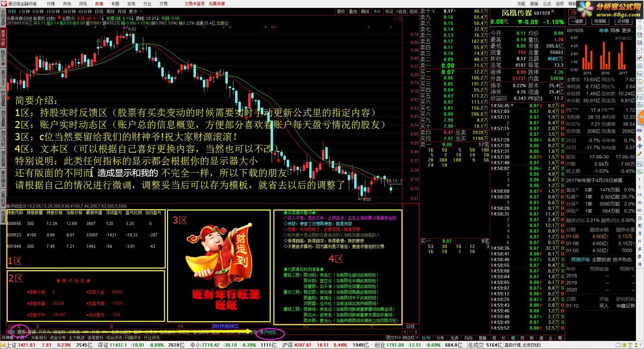Click the 2017/10/24 date marker on timeline

click(x=225, y=326)
